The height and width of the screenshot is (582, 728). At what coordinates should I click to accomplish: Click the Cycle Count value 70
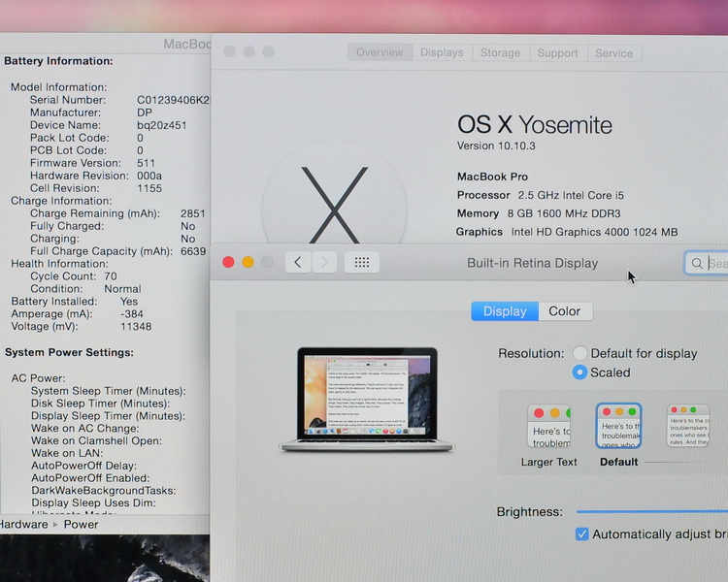tap(111, 276)
